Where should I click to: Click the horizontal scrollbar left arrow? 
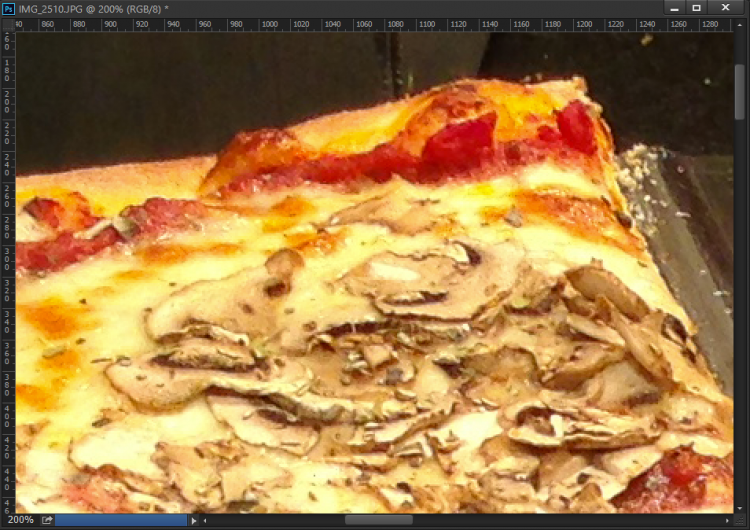point(205,520)
